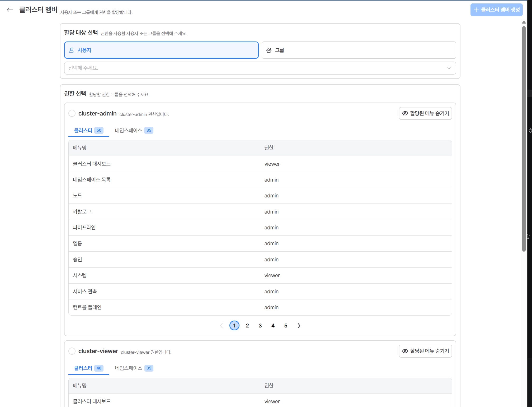
Task: Click the 카탈로그 menu row
Action: click(x=260, y=212)
